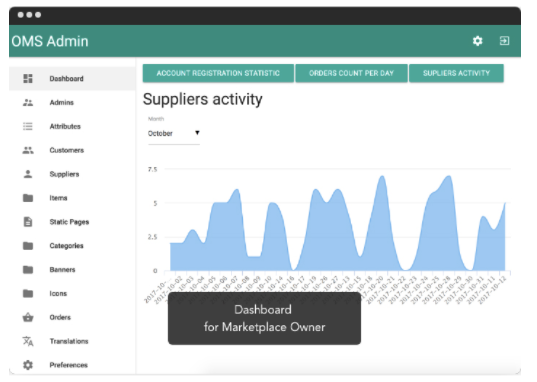This screenshot has width=537, height=382.
Task: Click the Icons folder icon
Action: (28, 293)
